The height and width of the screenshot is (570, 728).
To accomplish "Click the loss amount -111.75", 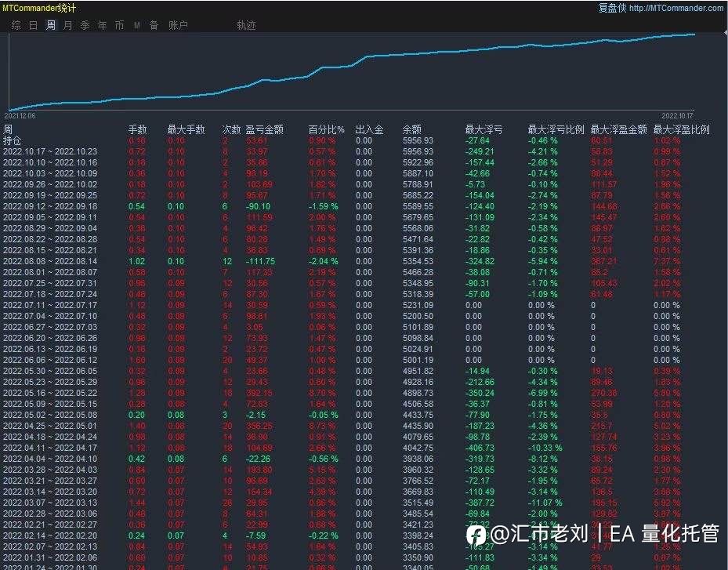I will (x=260, y=261).
